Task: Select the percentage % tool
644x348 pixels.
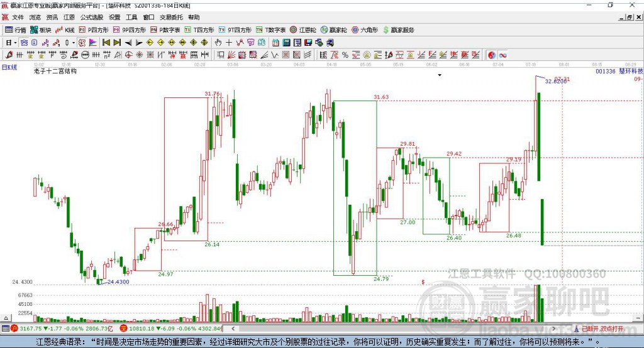Action: point(345,55)
